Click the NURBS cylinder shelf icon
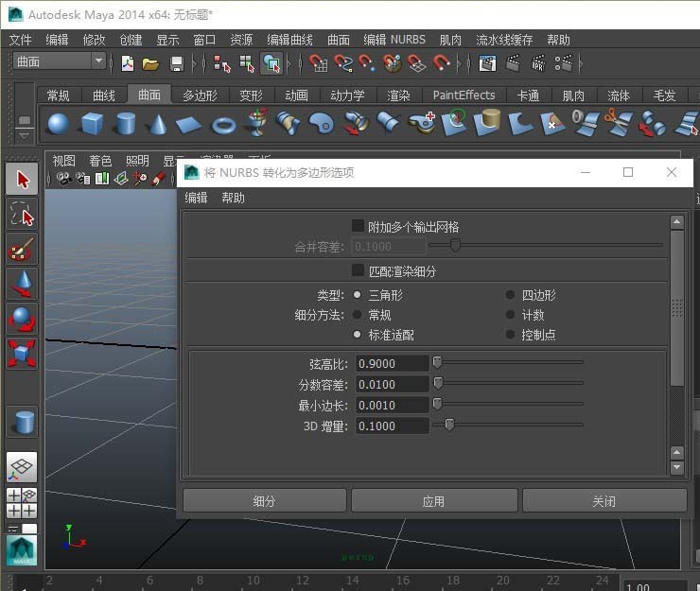 (x=125, y=124)
